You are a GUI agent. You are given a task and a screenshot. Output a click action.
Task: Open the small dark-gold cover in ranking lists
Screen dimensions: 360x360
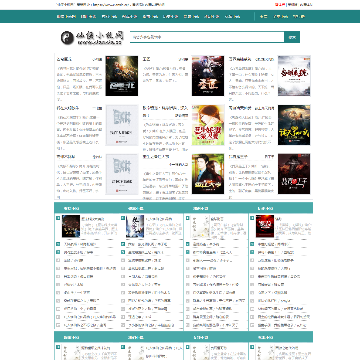[71, 226]
